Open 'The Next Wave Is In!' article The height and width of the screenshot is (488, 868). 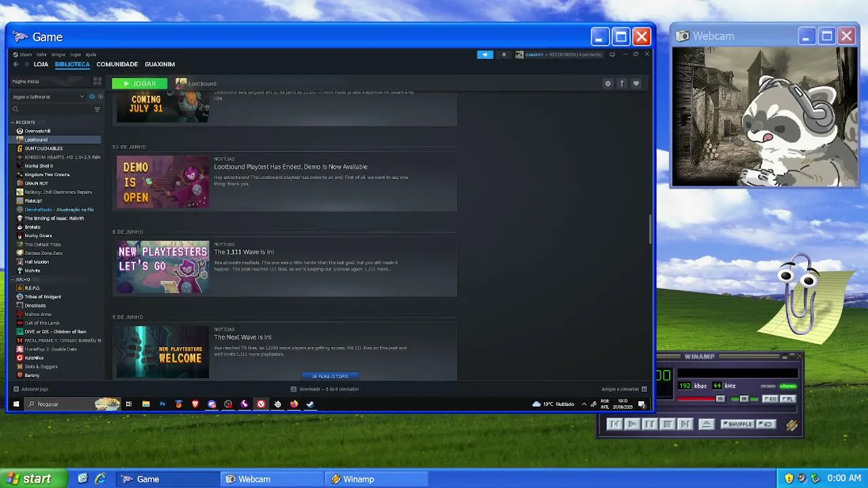pos(243,338)
